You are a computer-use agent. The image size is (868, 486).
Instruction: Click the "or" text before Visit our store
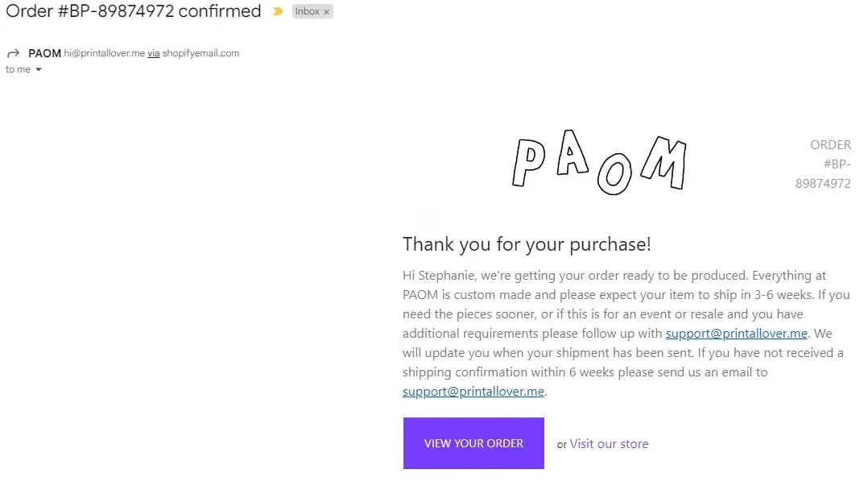click(562, 444)
